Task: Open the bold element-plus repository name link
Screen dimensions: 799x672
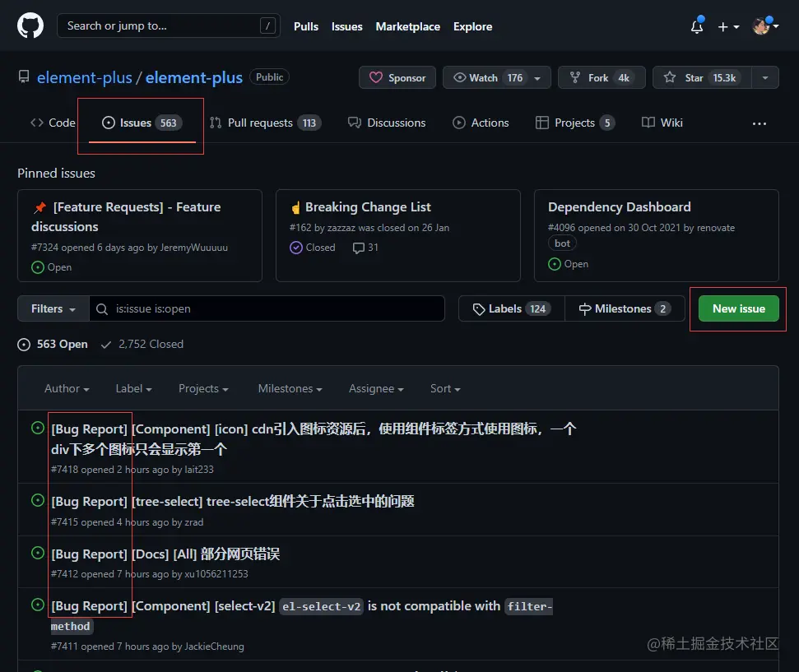Action: (194, 77)
